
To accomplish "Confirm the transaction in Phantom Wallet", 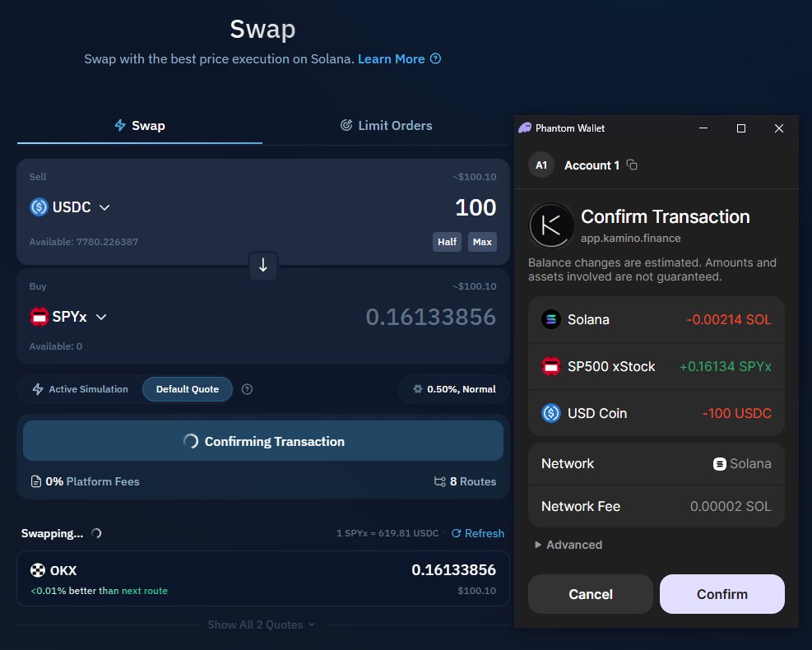I will [722, 594].
